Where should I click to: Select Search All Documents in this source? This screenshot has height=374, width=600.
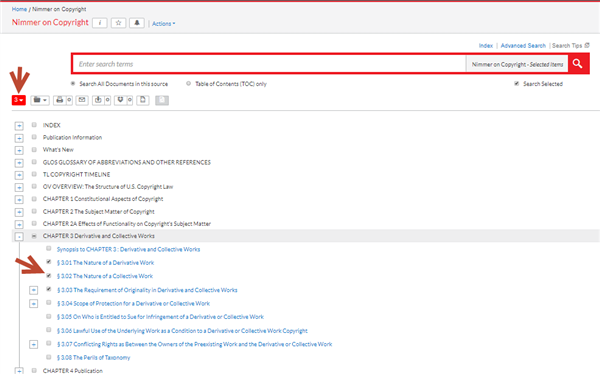click(73, 83)
